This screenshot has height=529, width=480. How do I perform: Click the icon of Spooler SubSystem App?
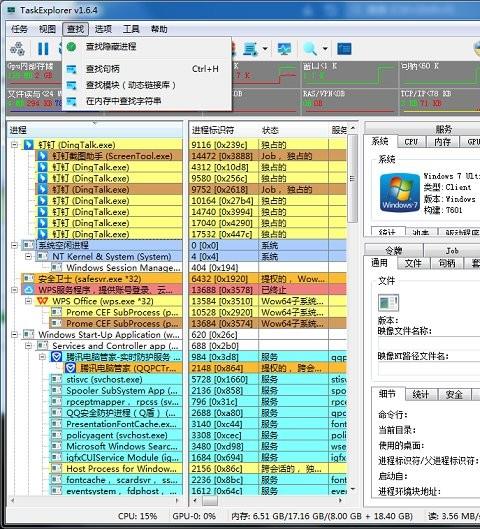[x=56, y=390]
